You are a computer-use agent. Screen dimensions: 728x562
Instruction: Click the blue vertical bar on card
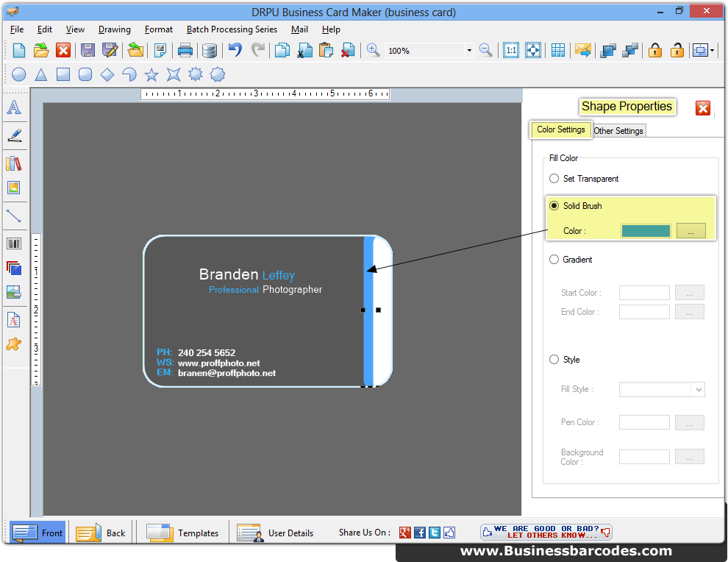tap(368, 310)
